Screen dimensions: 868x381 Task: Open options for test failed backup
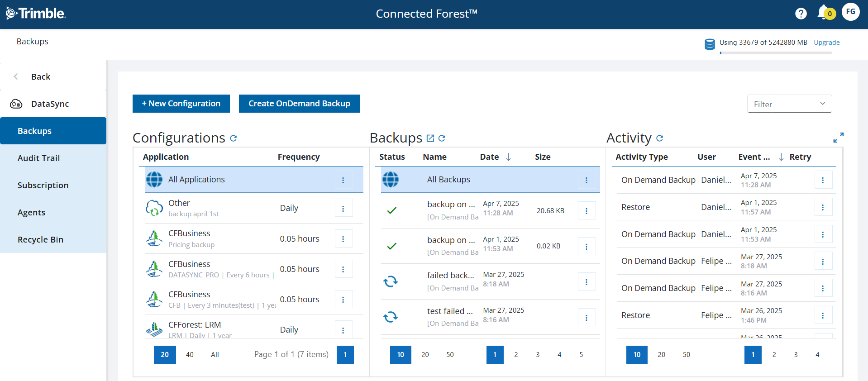(x=587, y=318)
